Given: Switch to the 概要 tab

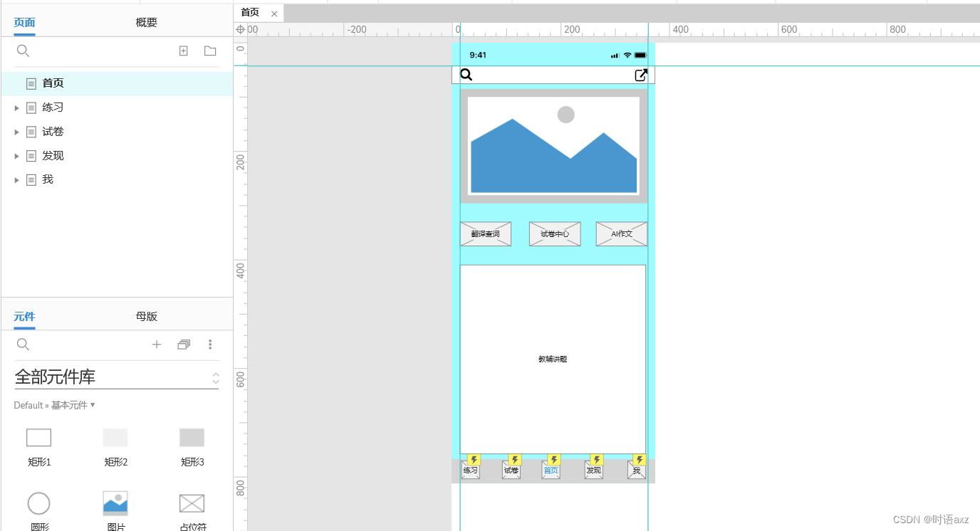Looking at the screenshot, I should click(x=147, y=23).
